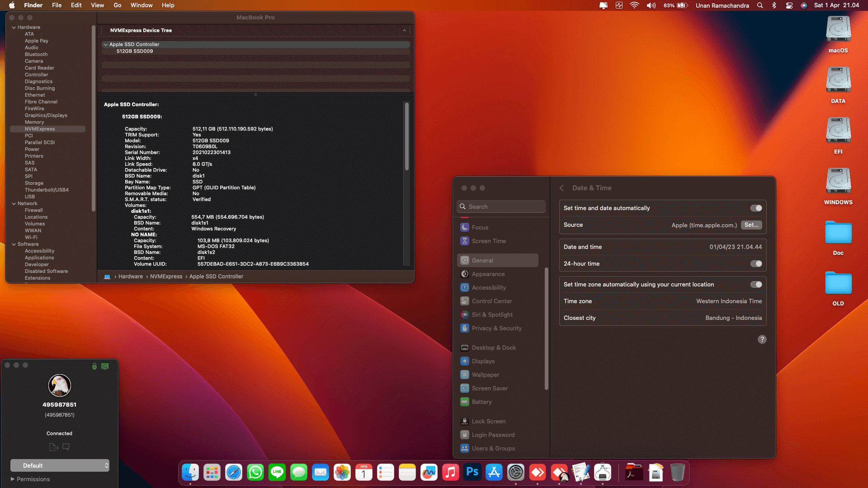This screenshot has width=868, height=488.
Task: Open WhatsApp from the Dock
Action: 255,472
